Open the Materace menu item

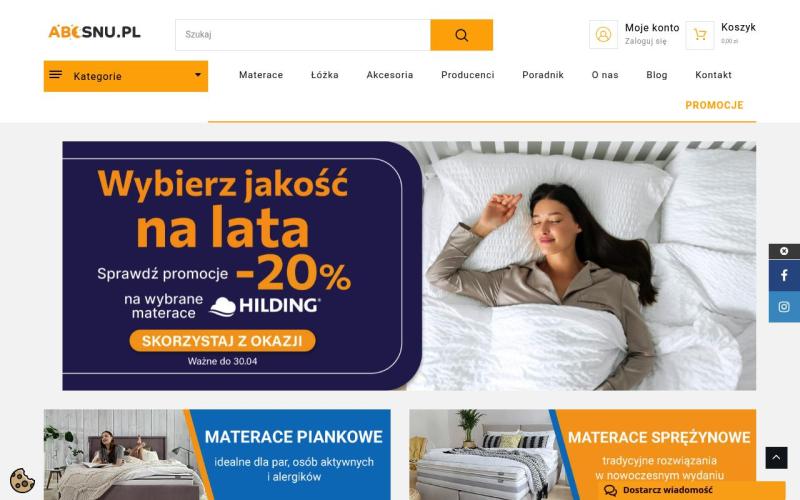click(x=261, y=75)
